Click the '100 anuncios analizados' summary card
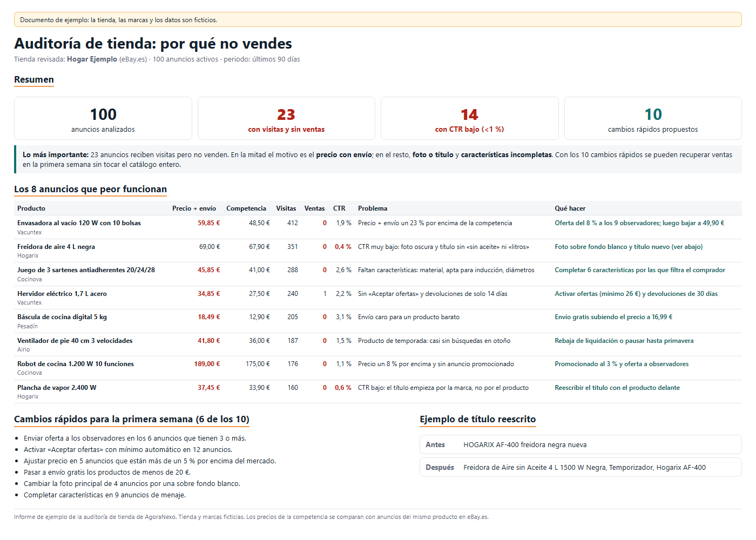The image size is (756, 540). pyautogui.click(x=103, y=118)
